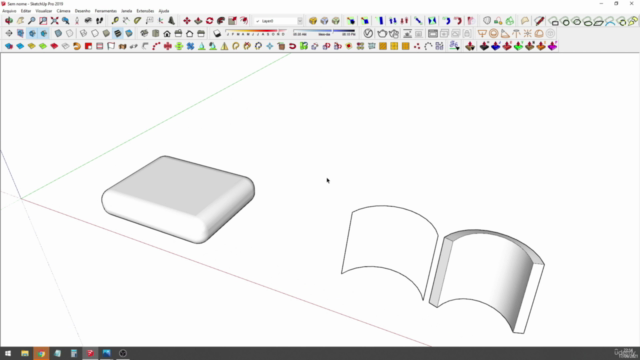This screenshot has width=640, height=360.
Task: Click the yellow warning triangle icon
Action: (224, 46)
